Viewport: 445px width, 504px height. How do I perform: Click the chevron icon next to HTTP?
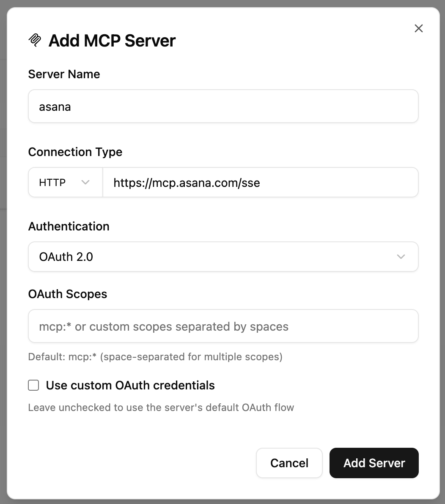coord(85,183)
